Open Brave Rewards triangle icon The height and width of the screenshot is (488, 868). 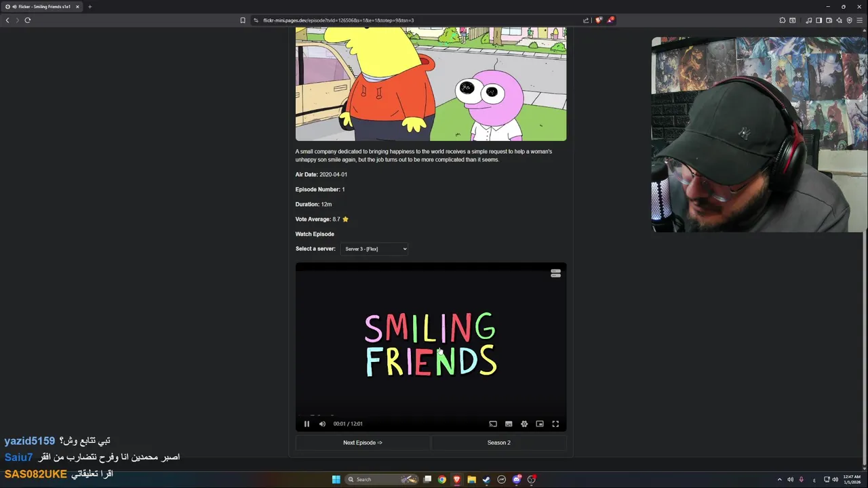[610, 20]
